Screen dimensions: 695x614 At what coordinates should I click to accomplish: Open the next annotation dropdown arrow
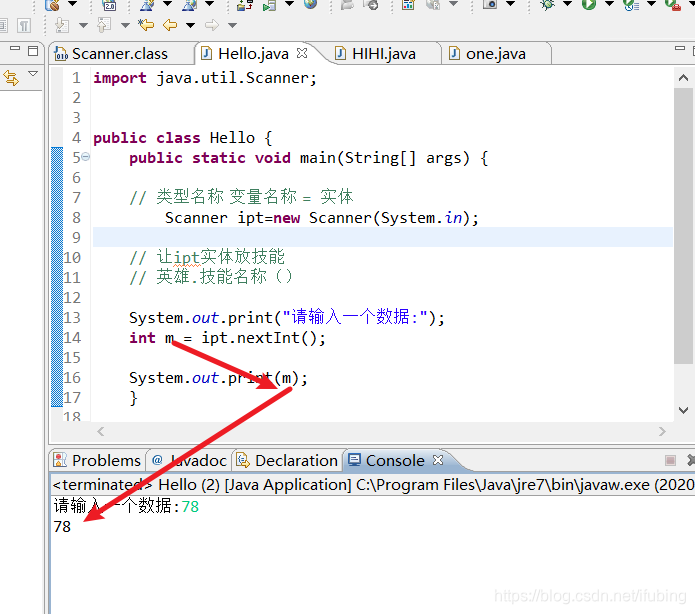83,25
